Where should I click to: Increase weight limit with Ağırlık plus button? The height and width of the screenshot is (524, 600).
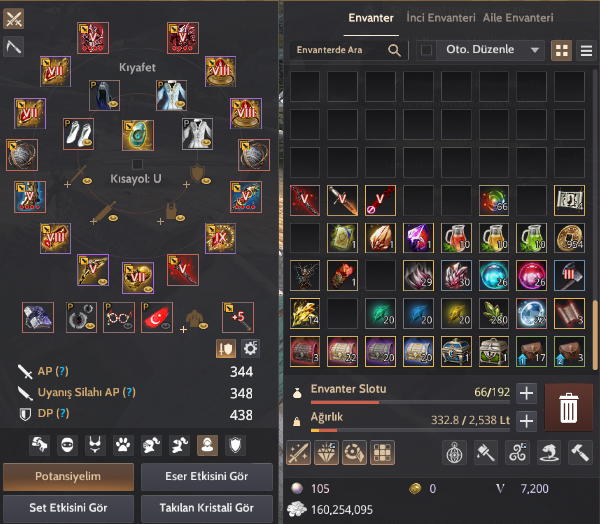527,421
